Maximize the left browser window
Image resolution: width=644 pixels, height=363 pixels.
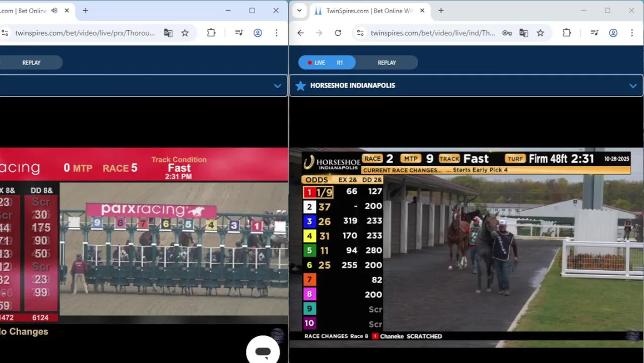(x=252, y=11)
